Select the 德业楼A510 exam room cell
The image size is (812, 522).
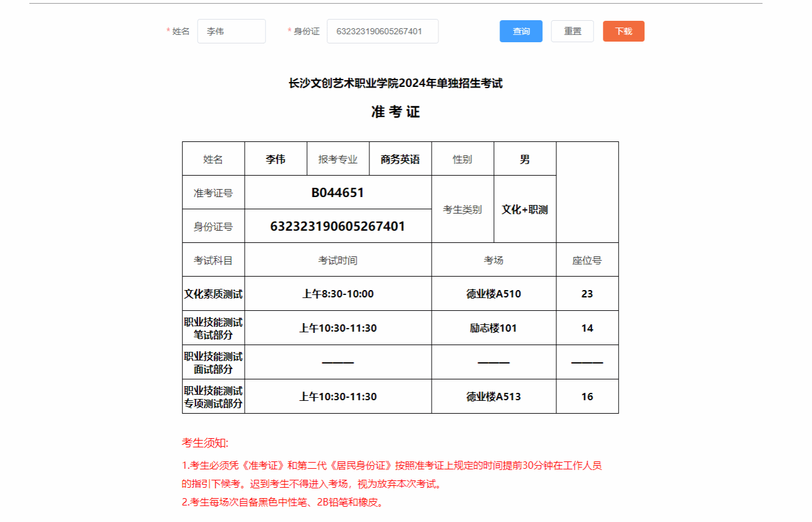(493, 294)
